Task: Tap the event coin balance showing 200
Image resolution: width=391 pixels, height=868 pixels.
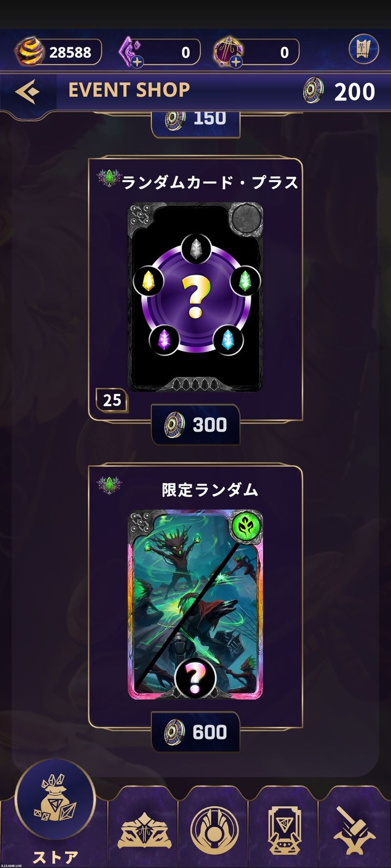Action: (339, 91)
